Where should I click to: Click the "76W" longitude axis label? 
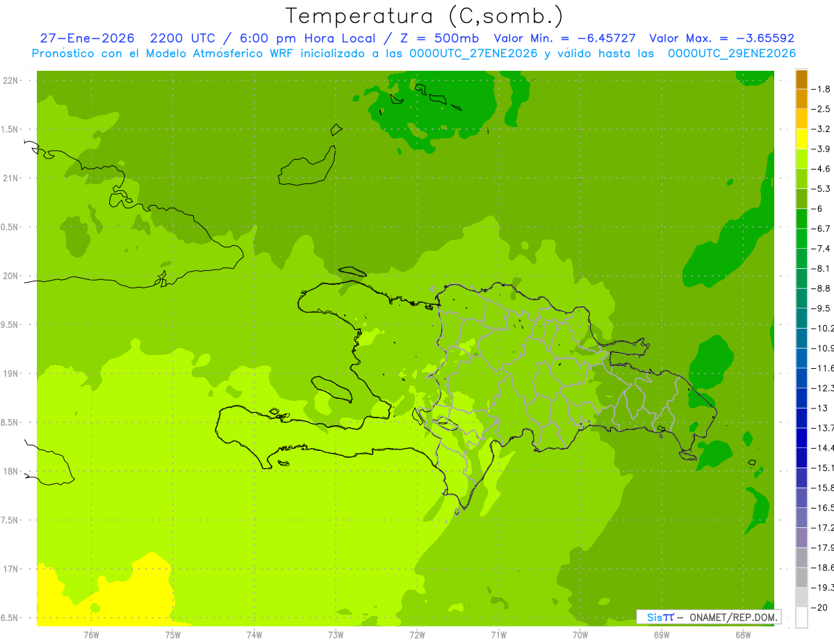click(91, 634)
